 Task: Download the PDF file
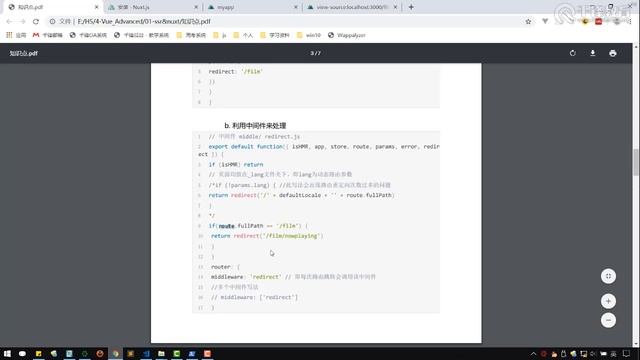593,53
